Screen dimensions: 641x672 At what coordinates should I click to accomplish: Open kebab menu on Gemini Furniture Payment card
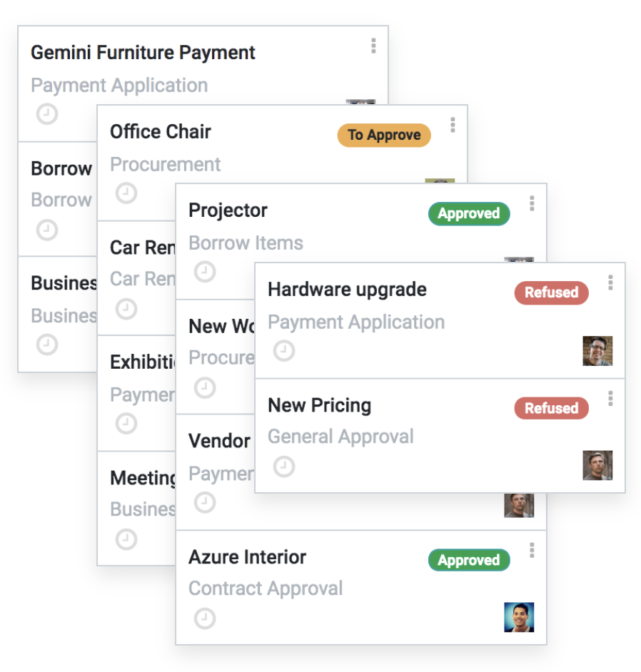pos(373,46)
